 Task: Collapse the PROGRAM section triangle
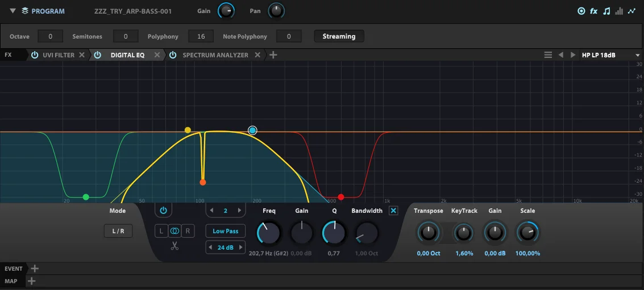point(13,11)
